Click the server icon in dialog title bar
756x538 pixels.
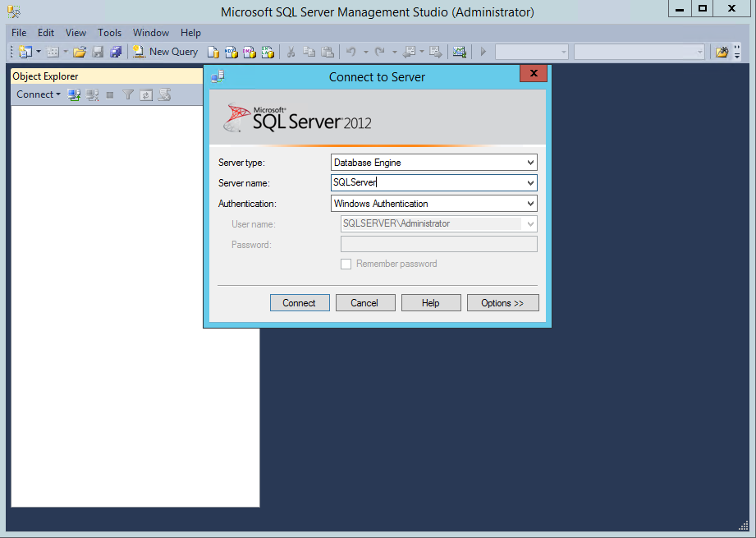tap(218, 76)
